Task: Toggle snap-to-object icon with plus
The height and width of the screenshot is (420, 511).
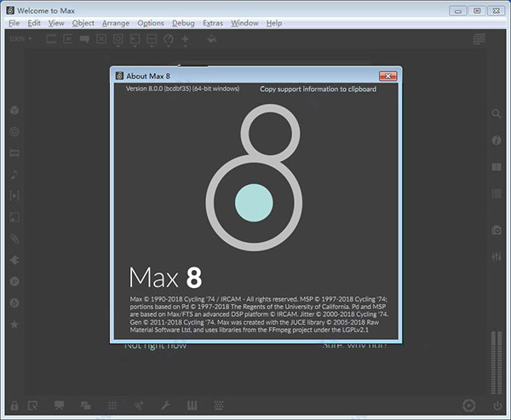Action: pos(139,406)
